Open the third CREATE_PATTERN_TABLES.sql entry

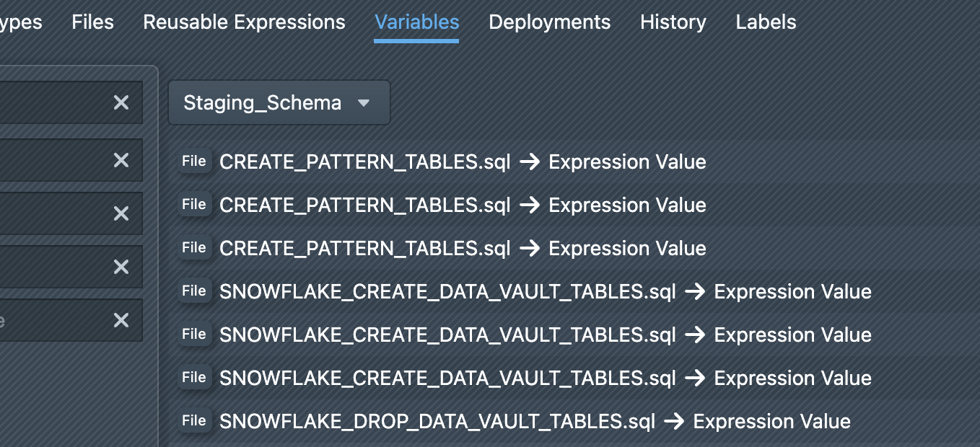[x=364, y=249]
